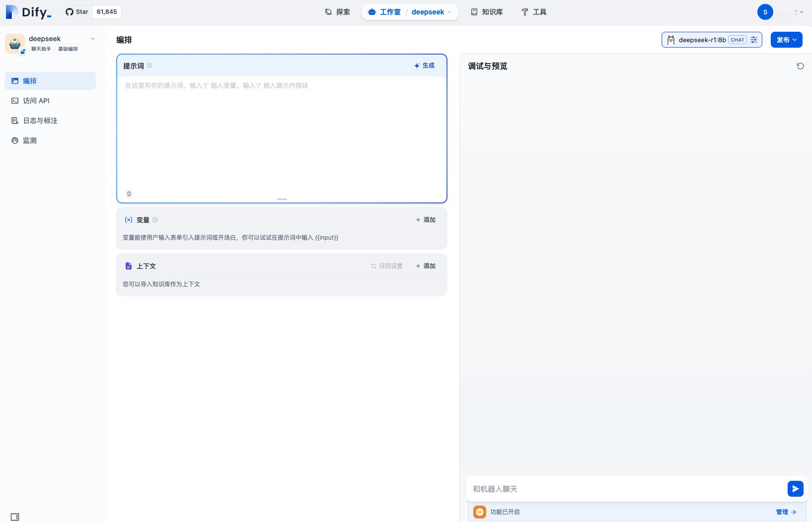812x522 pixels.
Task: Open 日志与标注 logs page
Action: click(40, 121)
